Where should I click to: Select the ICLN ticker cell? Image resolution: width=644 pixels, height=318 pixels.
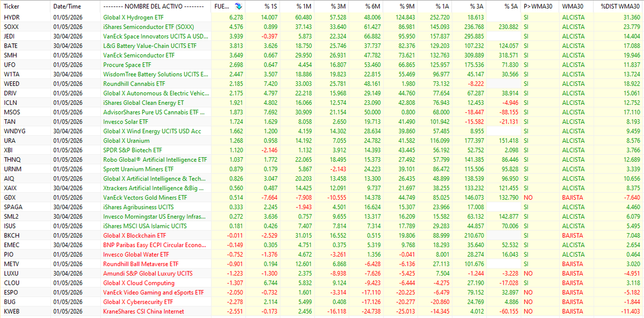pos(11,103)
